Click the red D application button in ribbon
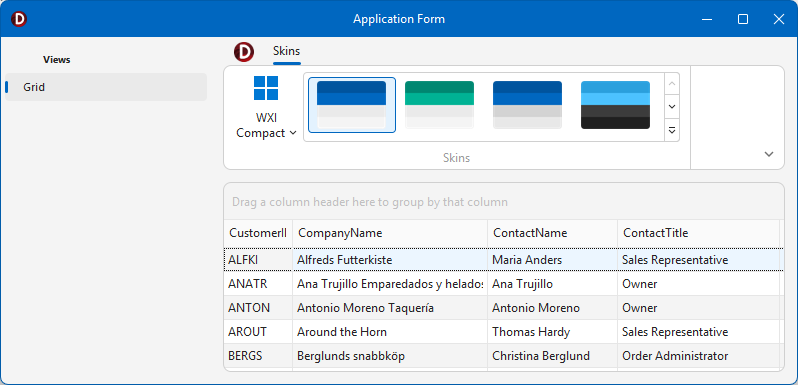Viewport: 798px width, 385px height. (244, 52)
